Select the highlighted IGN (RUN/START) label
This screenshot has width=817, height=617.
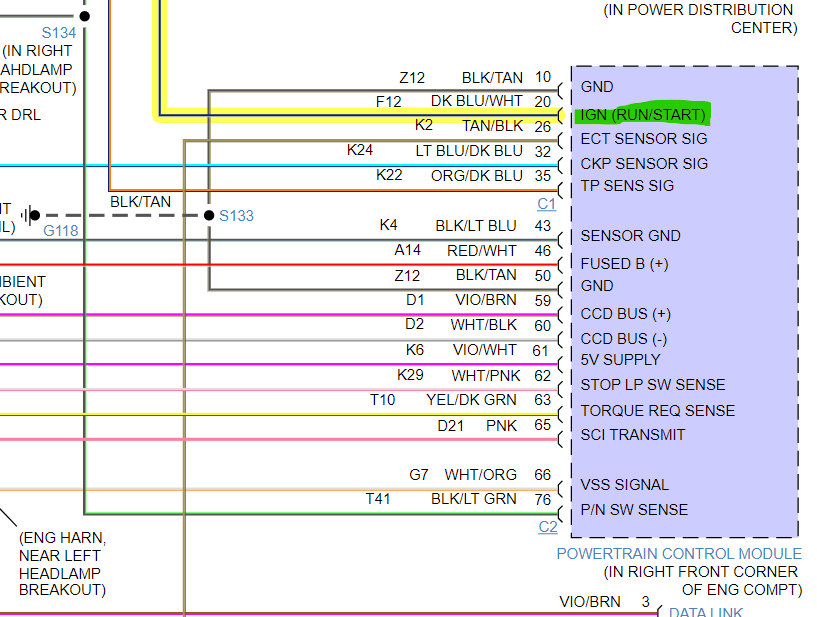[642, 114]
